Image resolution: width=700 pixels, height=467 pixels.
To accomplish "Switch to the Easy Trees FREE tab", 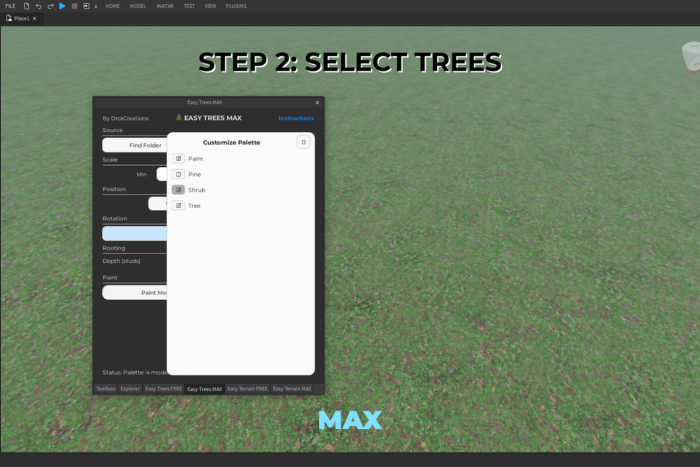I will pos(163,389).
